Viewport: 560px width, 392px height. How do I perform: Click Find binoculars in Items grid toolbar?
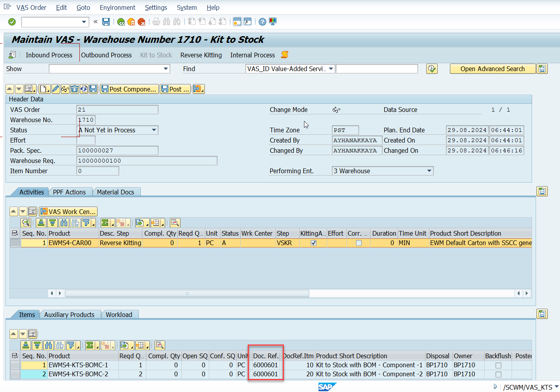48,345
